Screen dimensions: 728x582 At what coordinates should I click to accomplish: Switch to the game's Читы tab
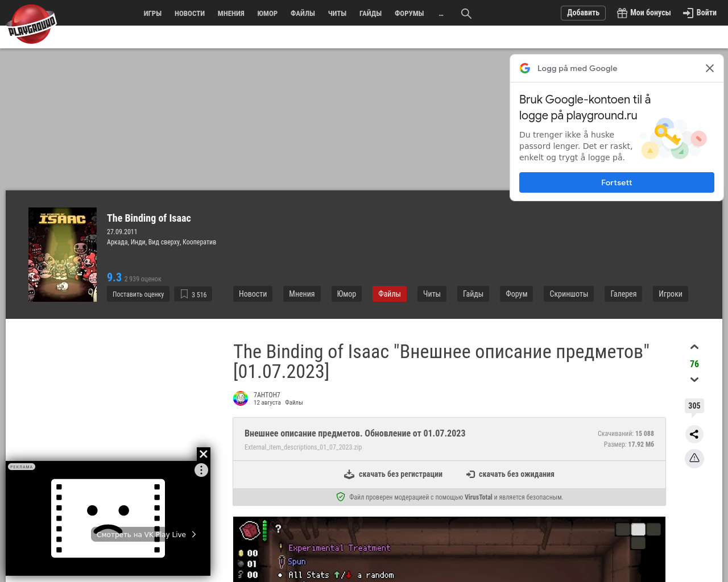[x=432, y=294]
